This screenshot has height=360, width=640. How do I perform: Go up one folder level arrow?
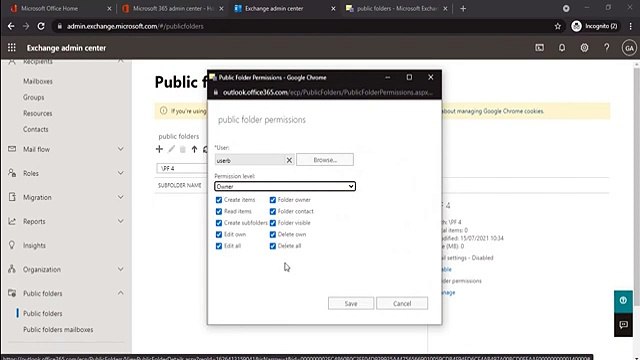click(x=194, y=149)
